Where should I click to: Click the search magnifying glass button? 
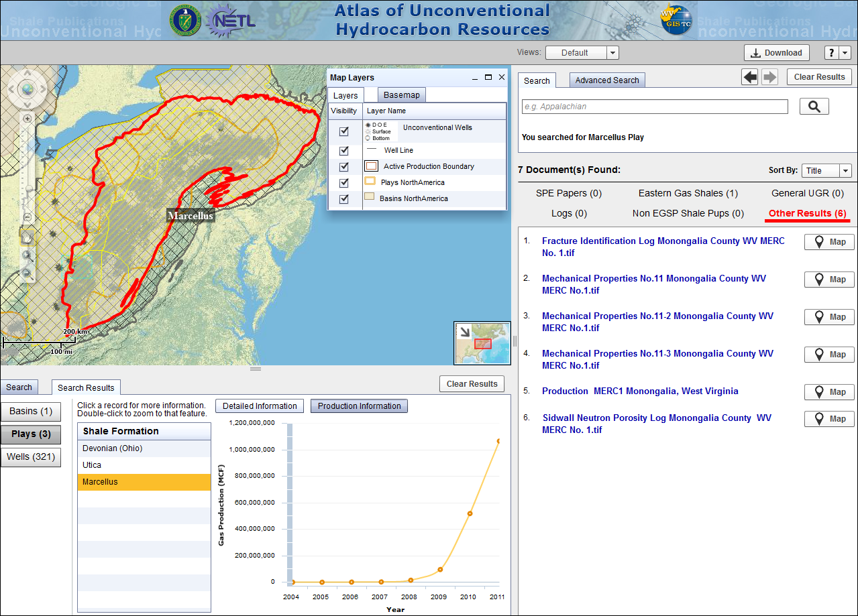coord(814,107)
